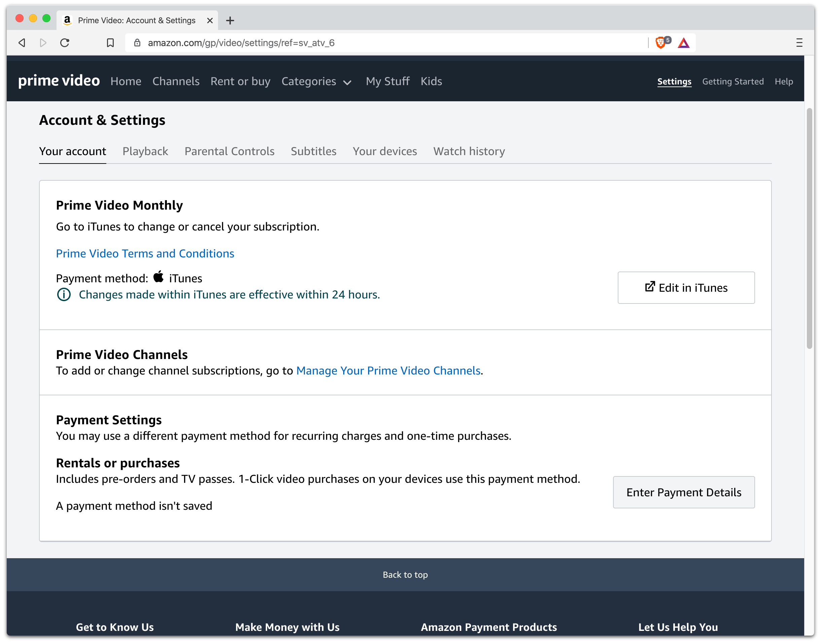Click the Watch history tab

pos(468,151)
